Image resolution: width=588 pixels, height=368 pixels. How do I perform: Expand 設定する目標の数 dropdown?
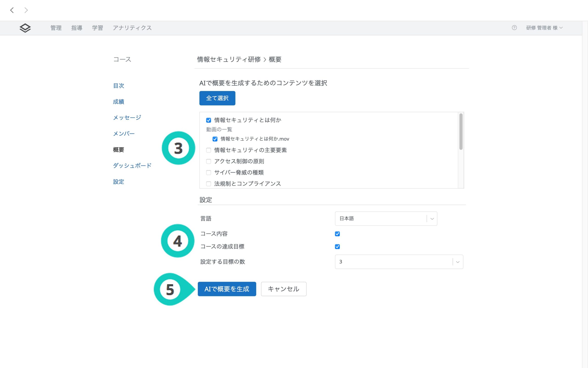tap(399, 262)
